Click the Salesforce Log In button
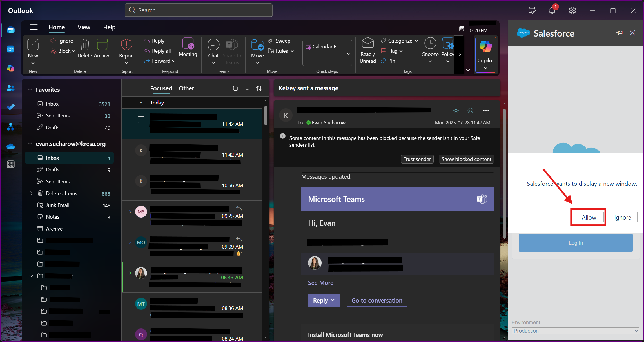The image size is (644, 342). click(576, 243)
